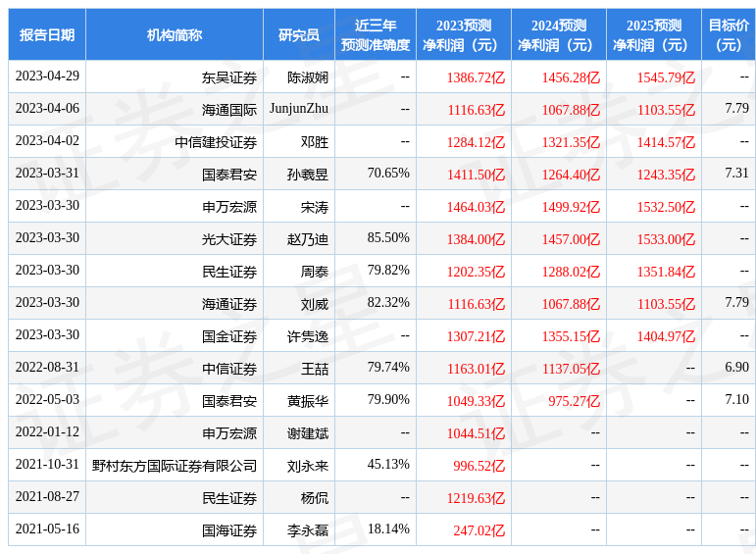756x554 pixels.
Task: Click the 近三年预测准确度 column header
Action: (x=376, y=34)
